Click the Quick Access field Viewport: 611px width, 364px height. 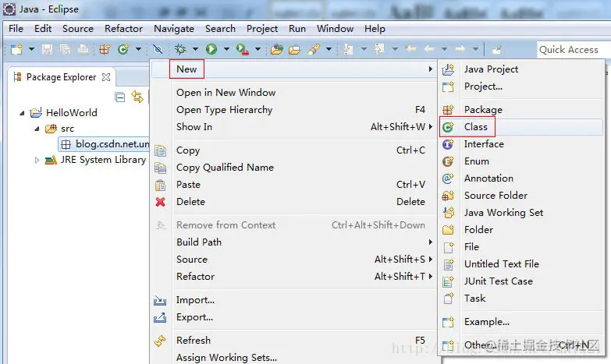573,49
